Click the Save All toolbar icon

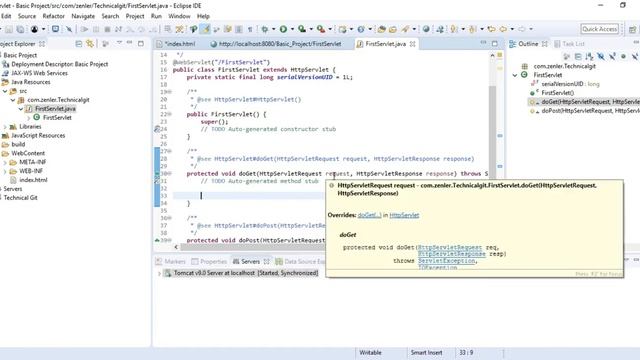point(20,29)
